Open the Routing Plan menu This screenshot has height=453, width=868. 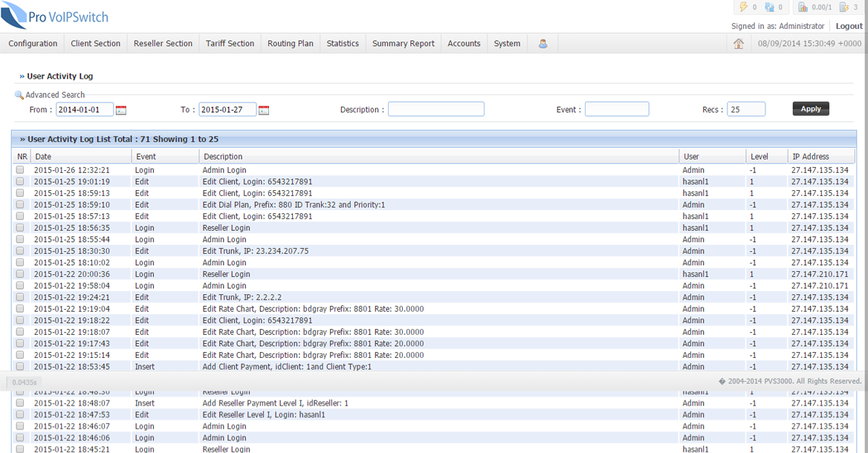tap(290, 43)
